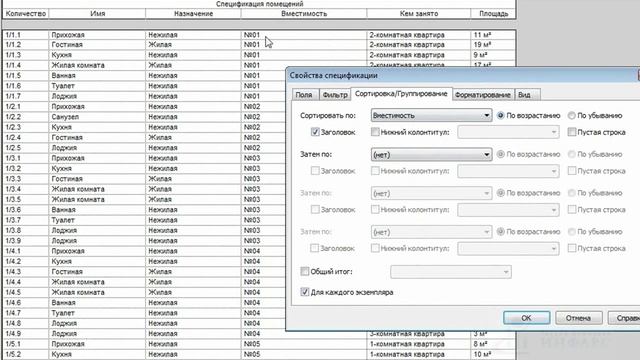
Task: Click the №01 cell in row 1/1.1
Action: [x=304, y=35]
